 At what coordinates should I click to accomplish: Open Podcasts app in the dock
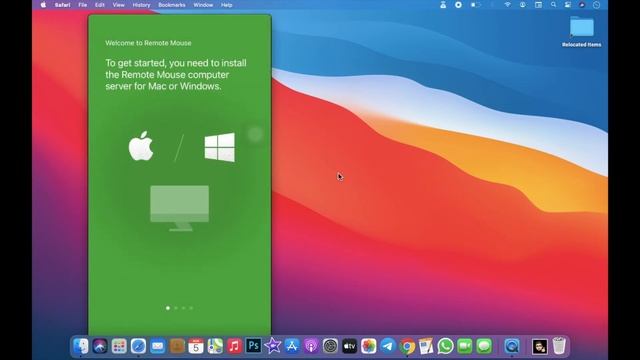(311, 346)
